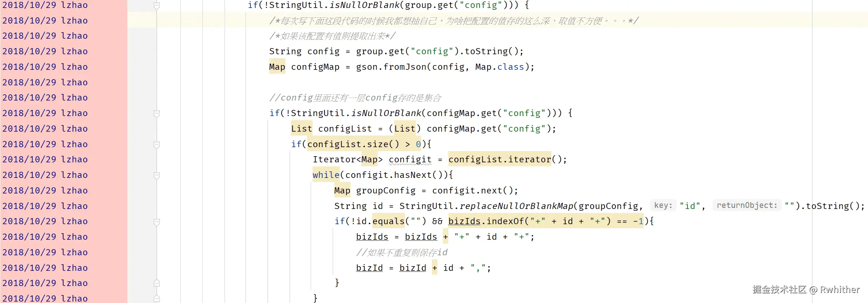
Task: Click blame annotation beside "Map groupConfig" line
Action: point(45,191)
